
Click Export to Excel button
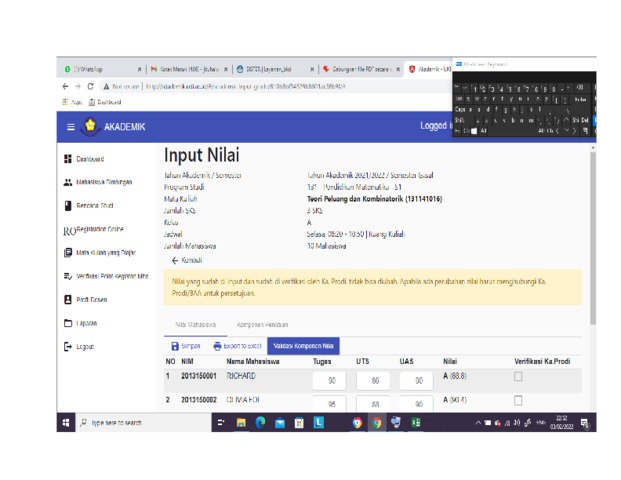(x=236, y=346)
